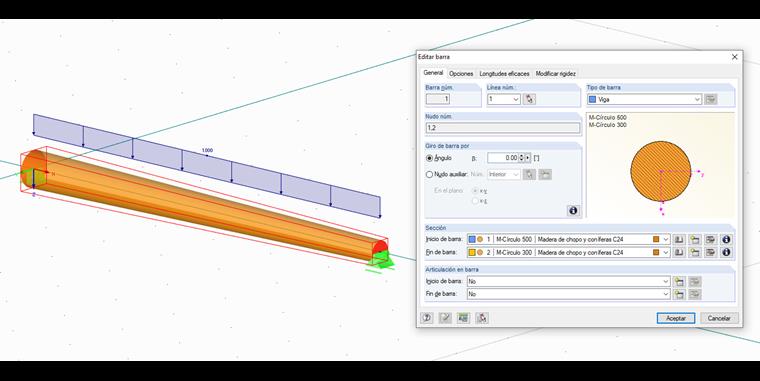
Task: Click the pick-member icon in bottom toolbar
Action: [x=482, y=318]
